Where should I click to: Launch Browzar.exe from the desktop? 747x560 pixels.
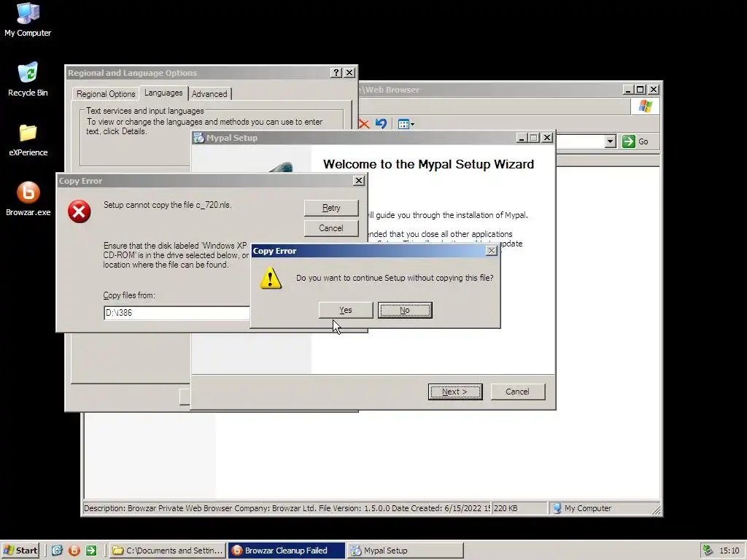[28, 200]
